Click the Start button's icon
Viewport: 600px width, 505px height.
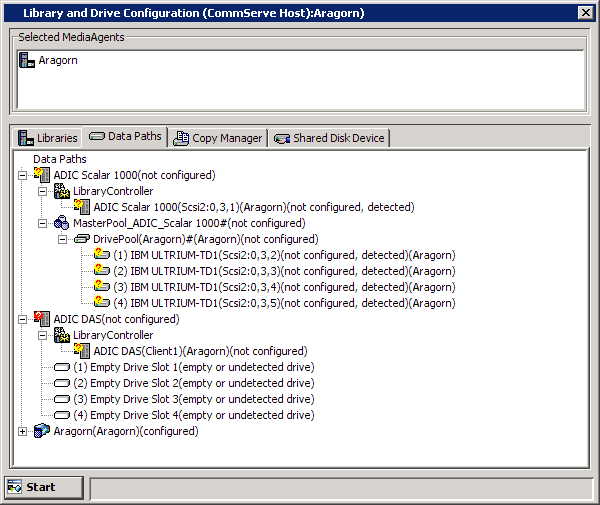[15, 487]
